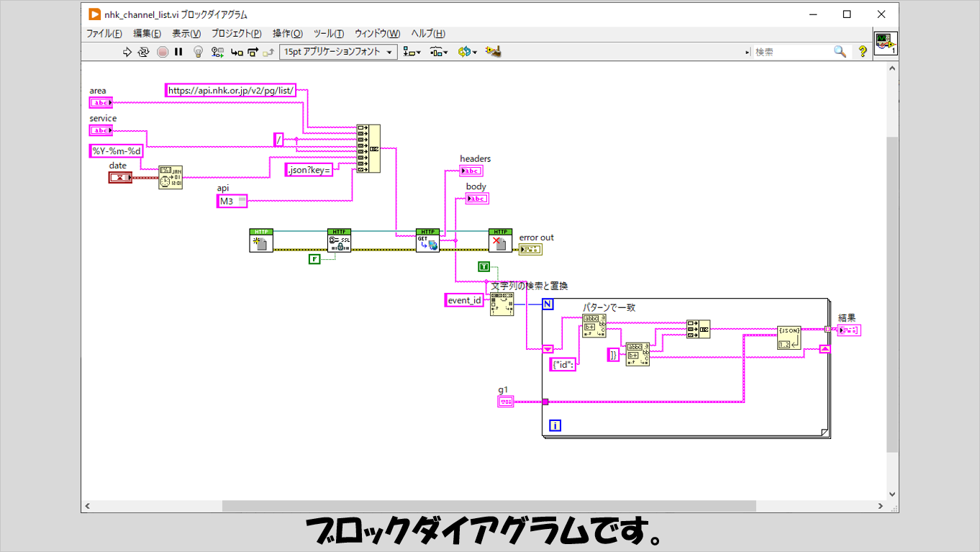
Task: Open the 15pt application font dropdown
Action: [x=338, y=52]
